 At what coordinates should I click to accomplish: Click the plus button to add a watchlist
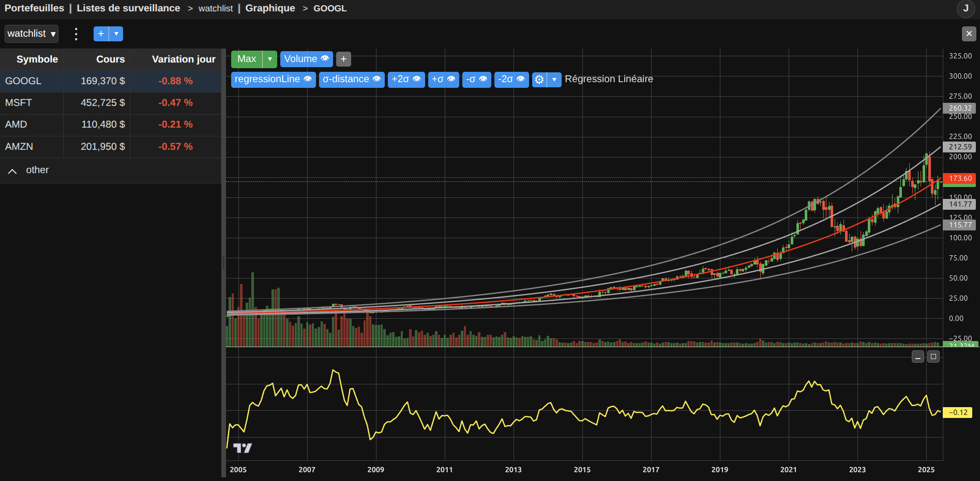click(x=101, y=34)
